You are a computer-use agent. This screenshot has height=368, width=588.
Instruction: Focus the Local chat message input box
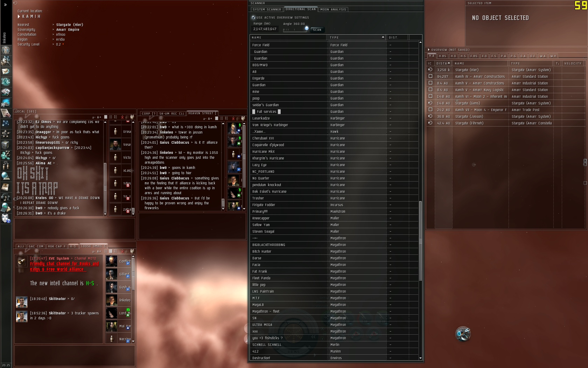tap(75, 229)
